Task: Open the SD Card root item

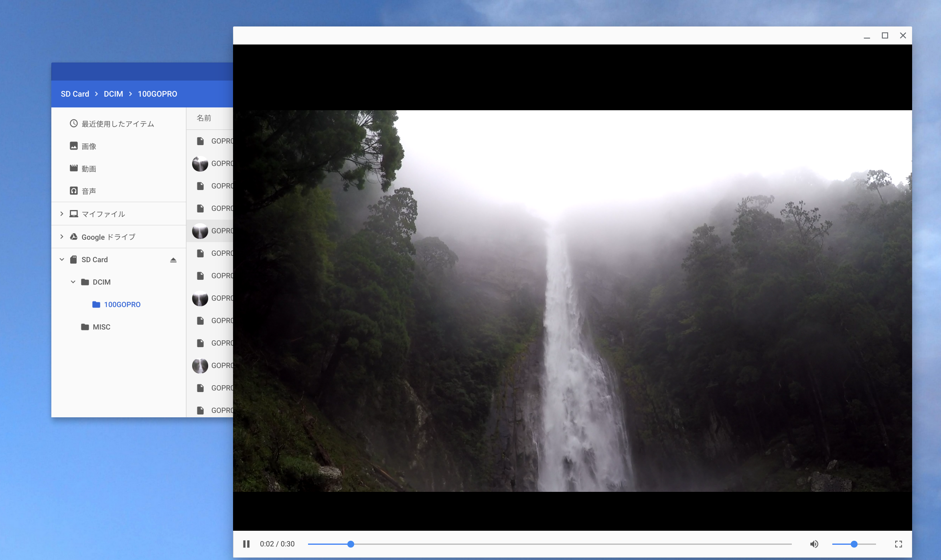Action: click(95, 259)
